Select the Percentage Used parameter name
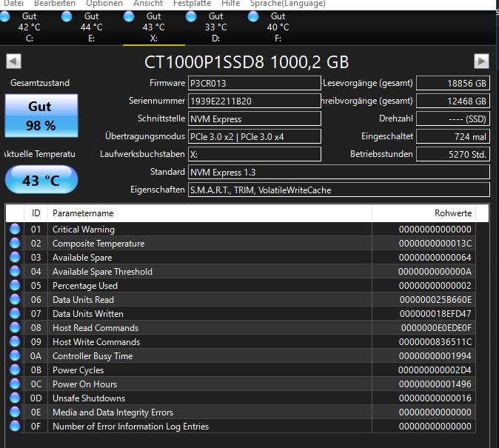499x448 pixels. click(x=85, y=286)
